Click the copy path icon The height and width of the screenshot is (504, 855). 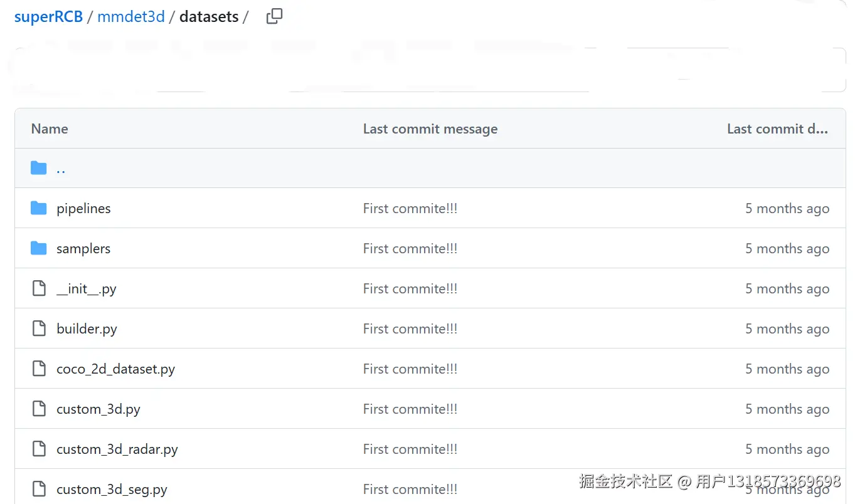point(274,17)
